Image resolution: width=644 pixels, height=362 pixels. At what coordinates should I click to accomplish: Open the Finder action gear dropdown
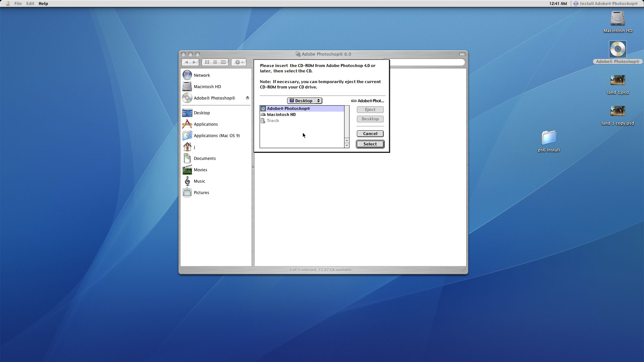pyautogui.click(x=238, y=62)
